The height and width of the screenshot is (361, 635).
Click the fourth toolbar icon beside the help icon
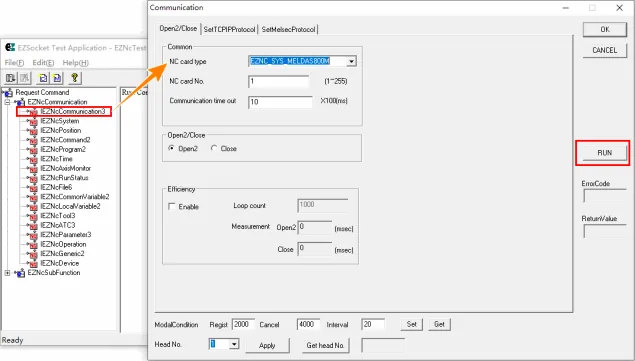(57, 78)
